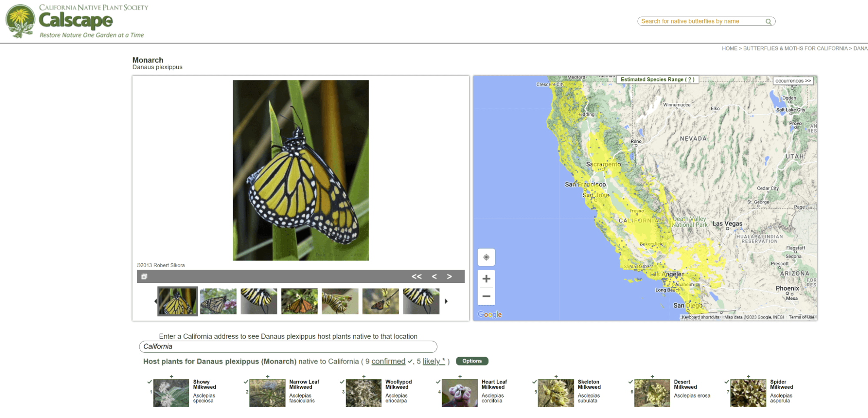
Task: Click the 'confirmed' host plants link
Action: 388,362
